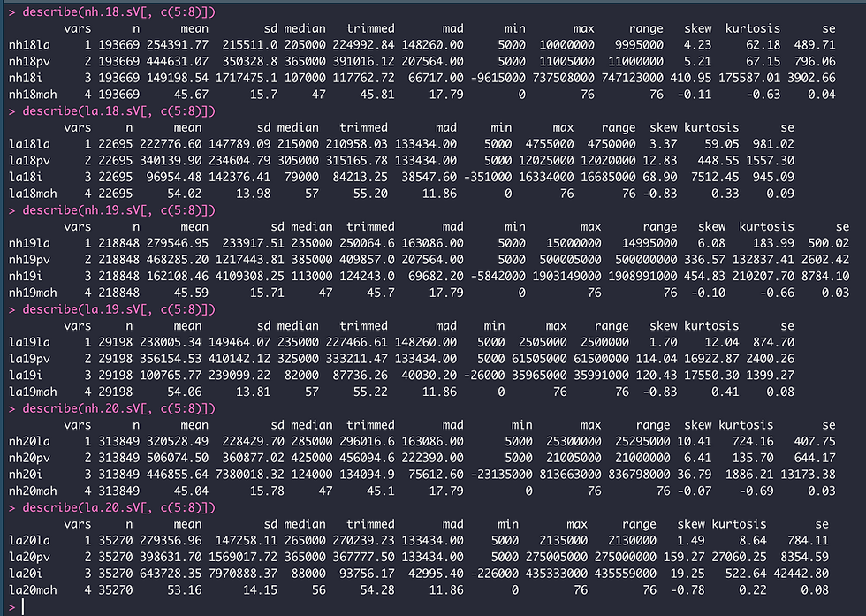Select row name nh20mah
Image resolution: width=866 pixels, height=616 pixels.
pyautogui.click(x=33, y=491)
